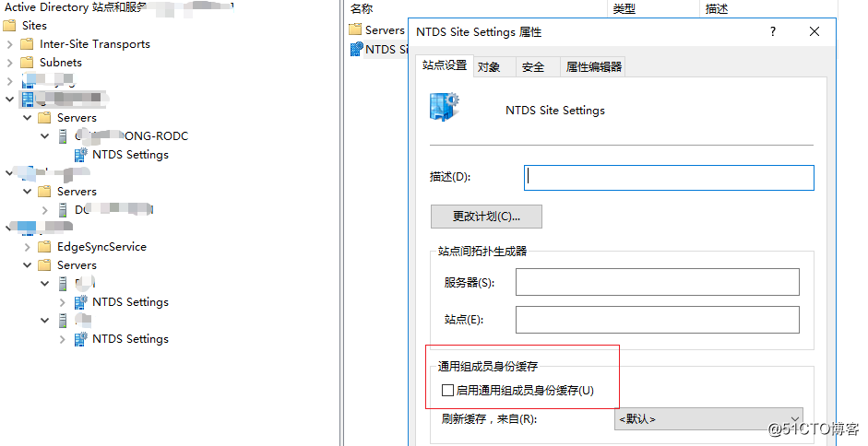The image size is (868, 446).
Task: Enable universal group membership caching checkbox
Action: (x=447, y=391)
